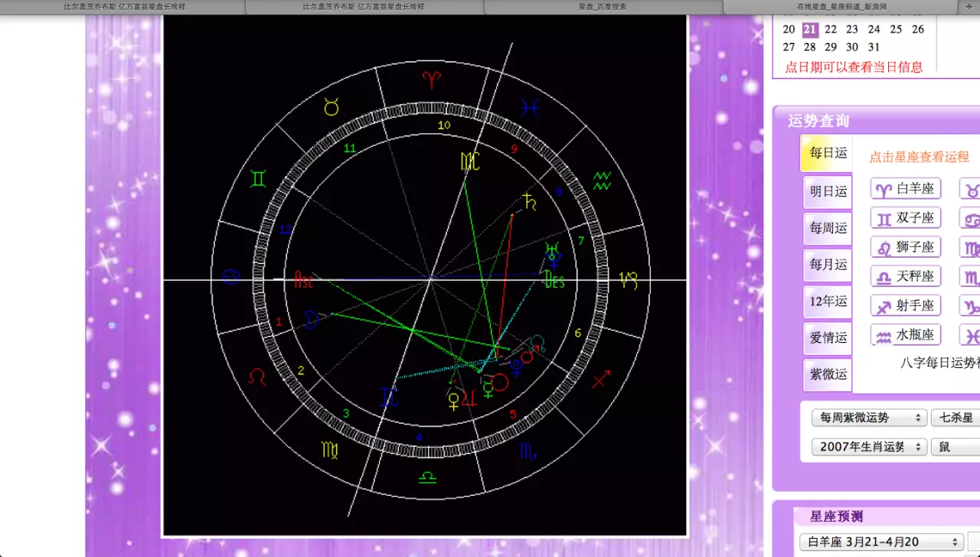Click house number 11 in the chart
The height and width of the screenshot is (557, 980).
[x=349, y=148]
